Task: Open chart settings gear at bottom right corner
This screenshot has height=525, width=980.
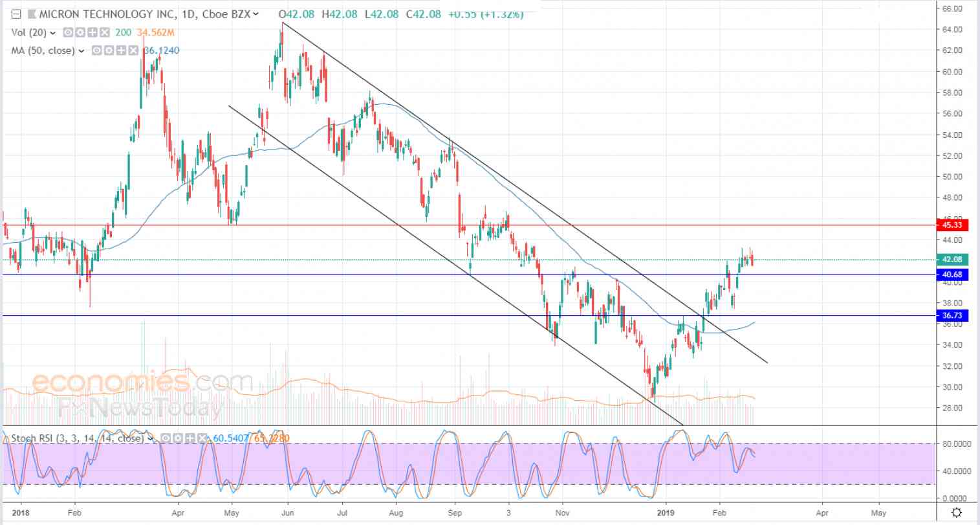Action: pos(957,512)
